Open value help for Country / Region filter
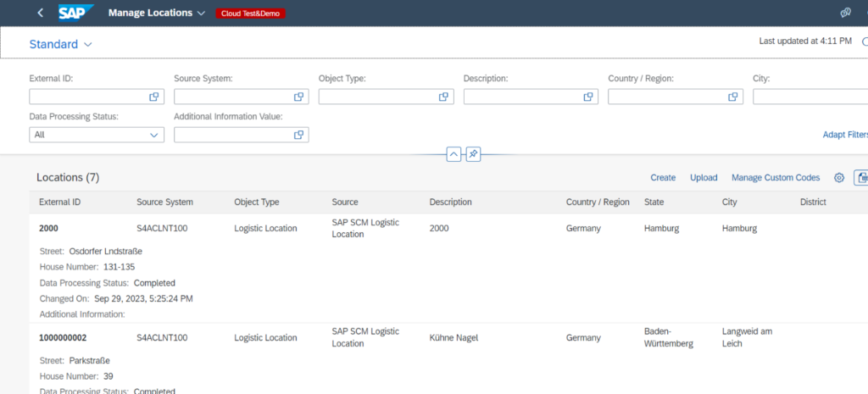This screenshot has height=394, width=868. tap(732, 97)
